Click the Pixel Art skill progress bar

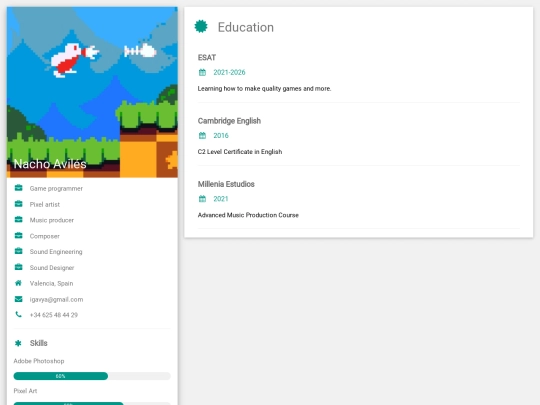(92, 403)
